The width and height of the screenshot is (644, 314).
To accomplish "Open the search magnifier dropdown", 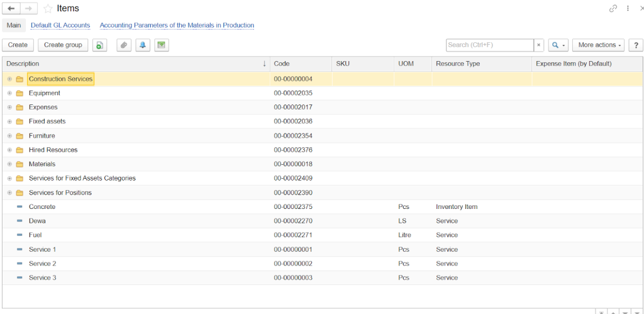I will coord(558,45).
